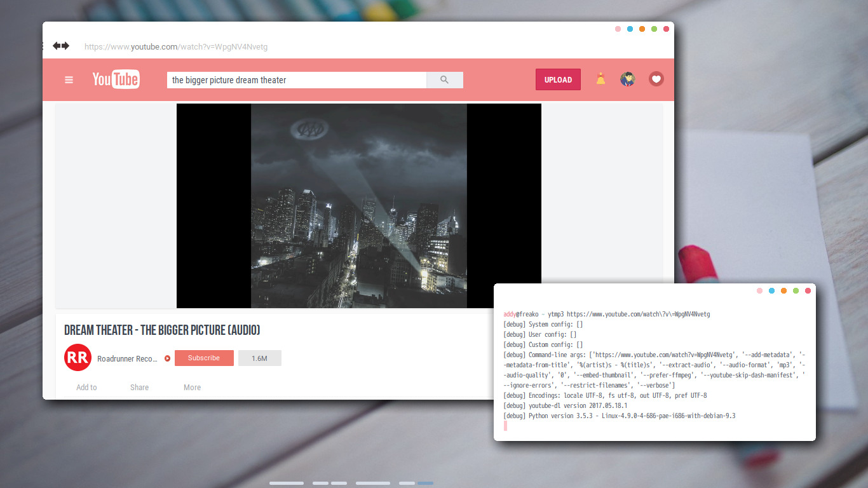Click the YouTube logo

(x=116, y=79)
